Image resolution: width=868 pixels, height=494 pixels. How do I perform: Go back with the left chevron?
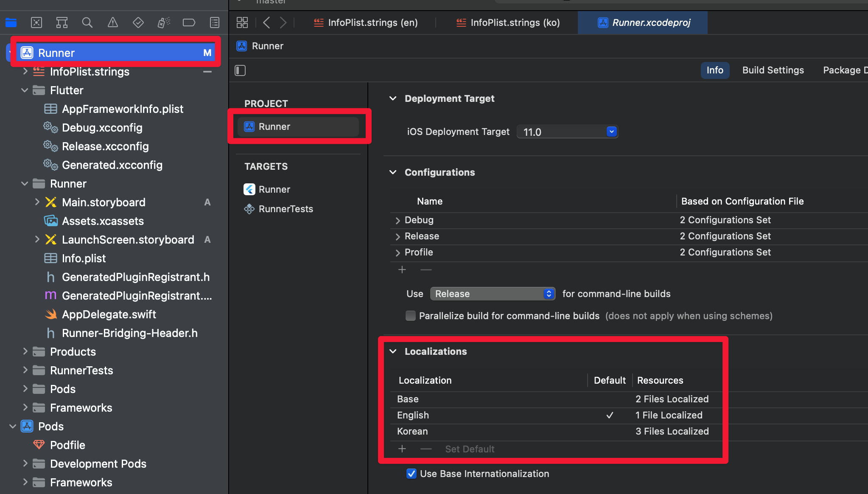266,22
